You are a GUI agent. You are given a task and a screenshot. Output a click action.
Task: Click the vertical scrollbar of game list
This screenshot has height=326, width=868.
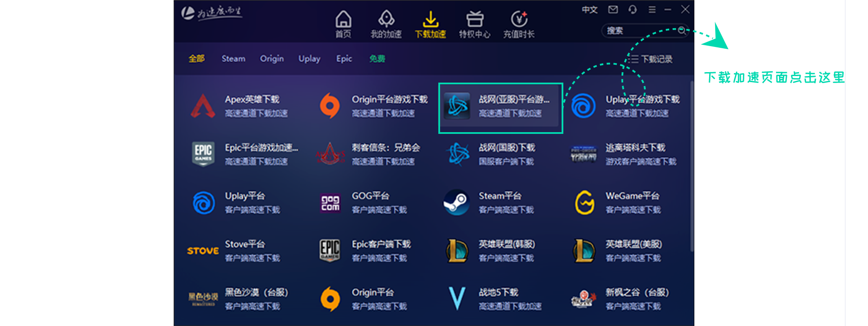tap(692, 166)
